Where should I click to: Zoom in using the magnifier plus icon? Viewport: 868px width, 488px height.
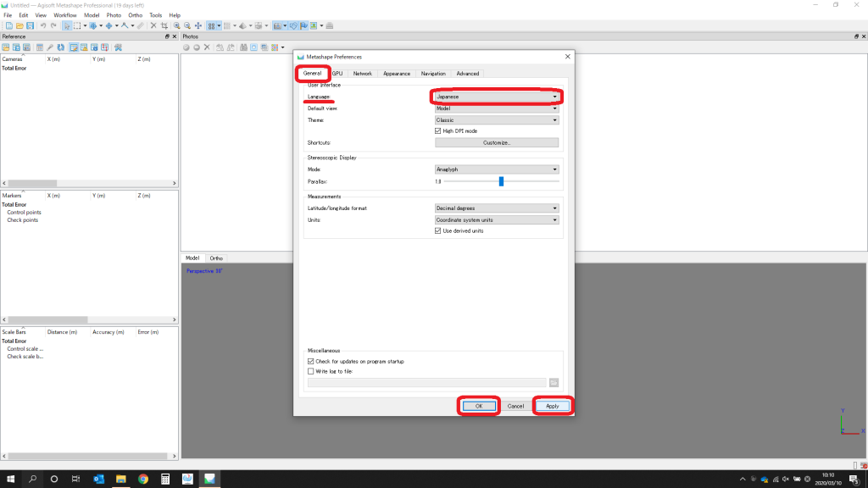pyautogui.click(x=176, y=25)
